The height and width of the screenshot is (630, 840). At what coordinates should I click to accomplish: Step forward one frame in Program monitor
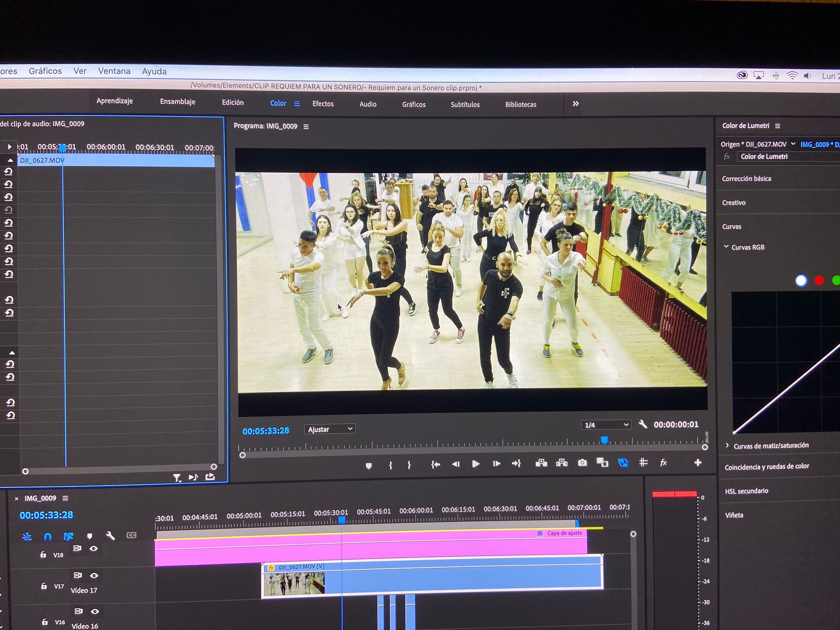[x=496, y=464]
